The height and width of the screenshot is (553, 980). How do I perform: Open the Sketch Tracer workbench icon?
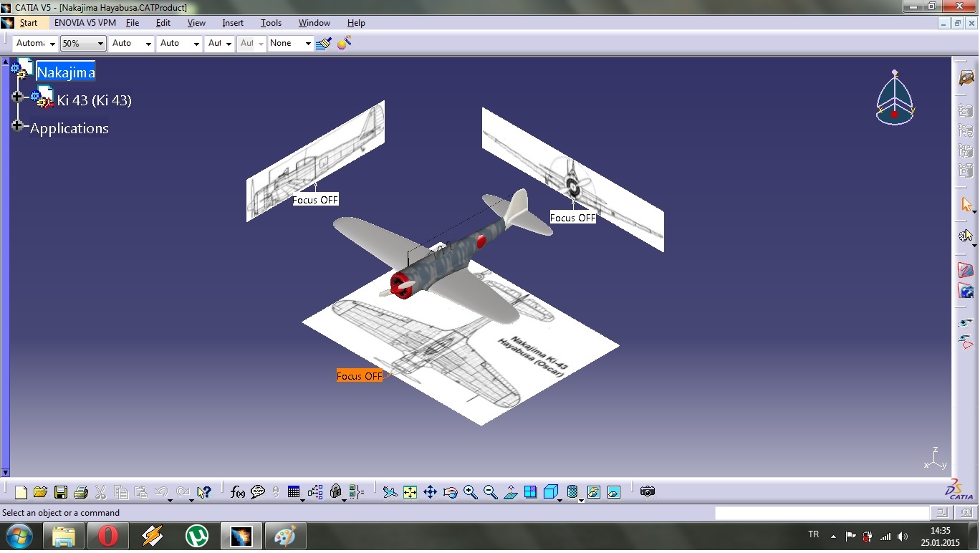(x=966, y=77)
